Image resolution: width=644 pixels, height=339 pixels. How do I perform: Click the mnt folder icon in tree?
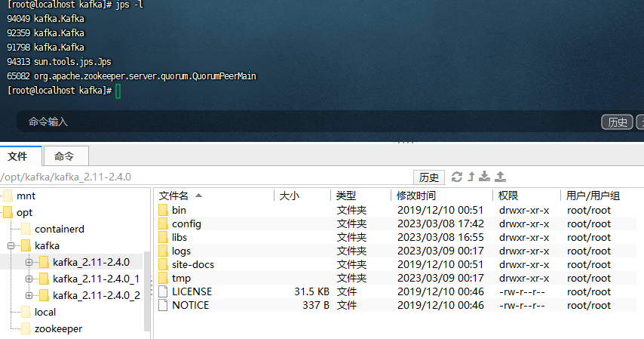pyautogui.click(x=8, y=196)
